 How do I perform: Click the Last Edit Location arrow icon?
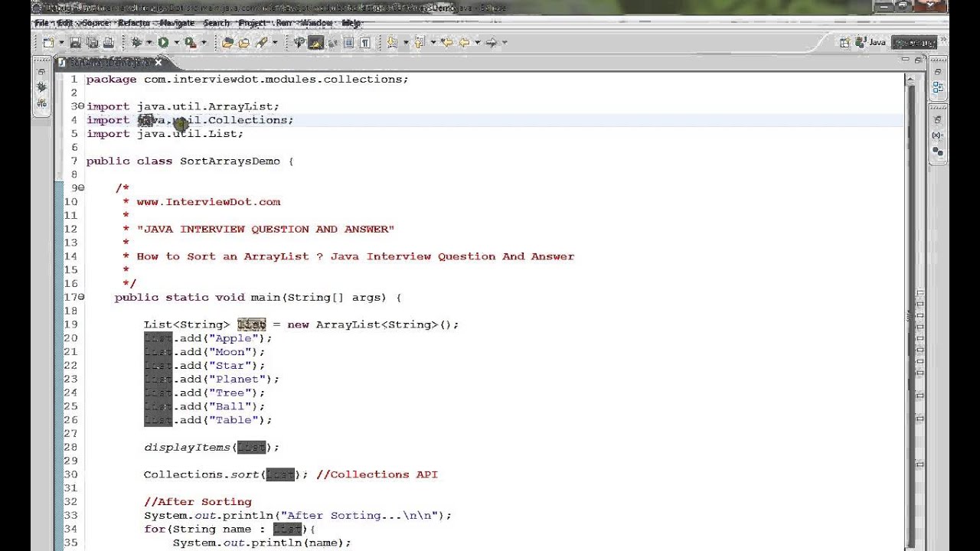pos(447,43)
